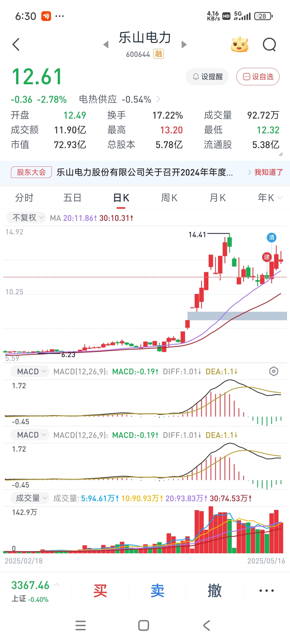Tap the 股东大会 announcement tag

pyautogui.click(x=31, y=172)
